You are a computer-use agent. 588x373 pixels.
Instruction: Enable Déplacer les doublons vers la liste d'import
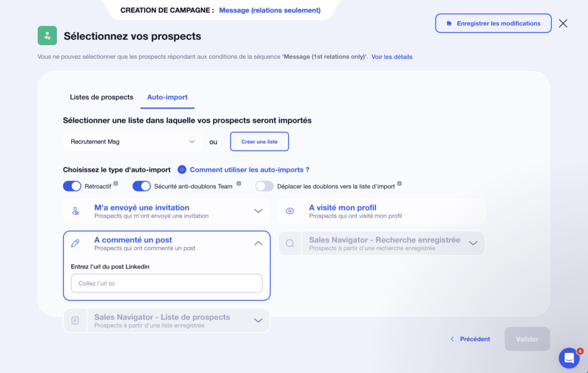[265, 186]
